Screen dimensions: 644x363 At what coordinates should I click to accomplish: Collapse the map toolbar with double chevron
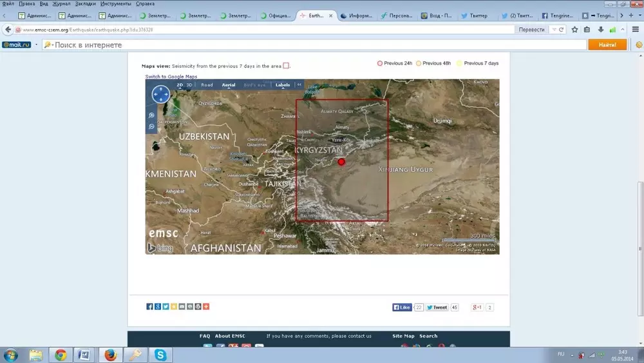(299, 85)
